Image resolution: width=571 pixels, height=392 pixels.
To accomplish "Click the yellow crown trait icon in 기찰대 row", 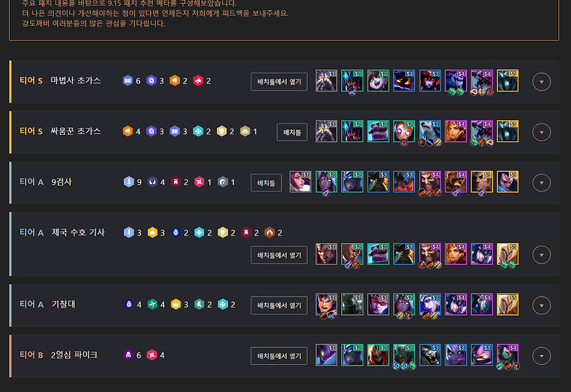I will click(176, 304).
